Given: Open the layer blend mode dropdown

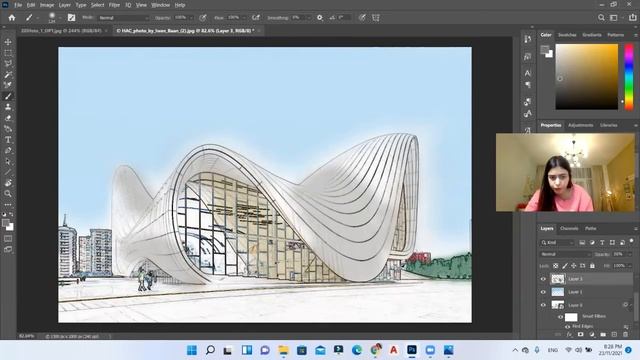Looking at the screenshot, I should pyautogui.click(x=565, y=254).
